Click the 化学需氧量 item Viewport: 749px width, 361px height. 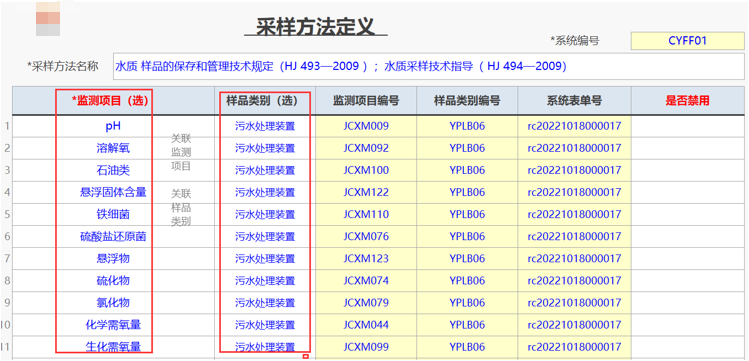pos(113,325)
